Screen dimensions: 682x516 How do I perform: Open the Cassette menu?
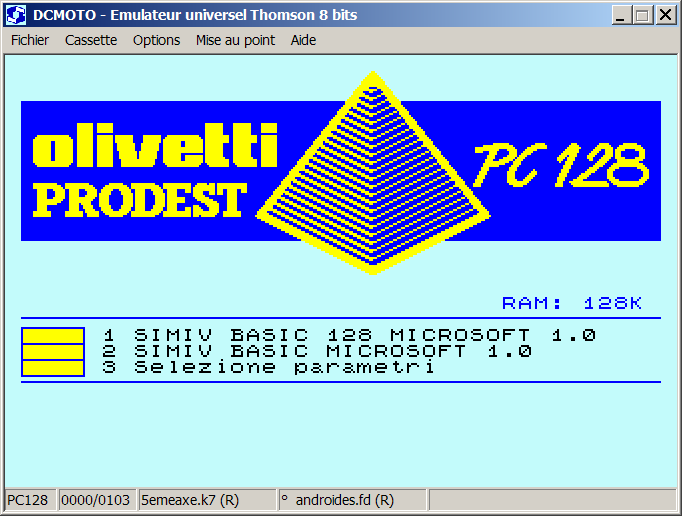coord(91,40)
